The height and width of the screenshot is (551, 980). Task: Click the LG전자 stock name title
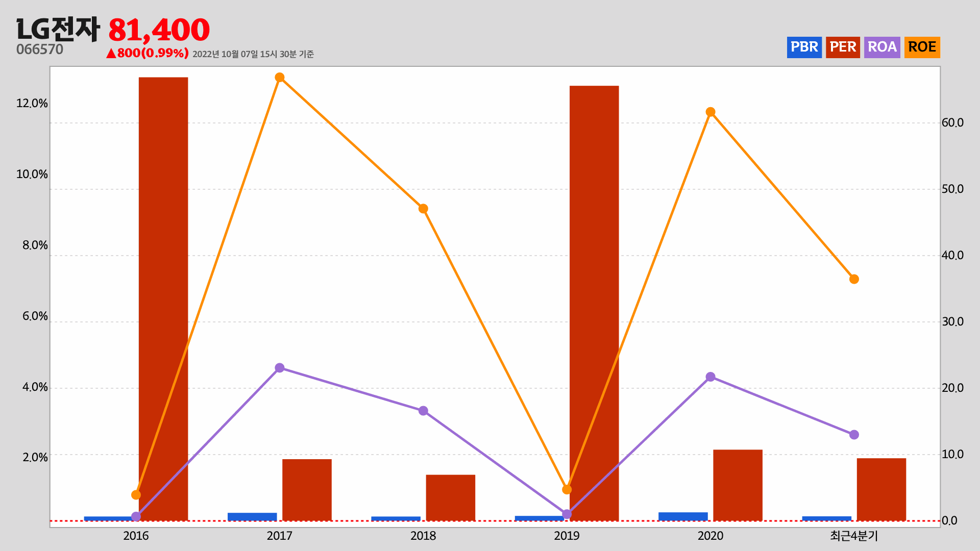coord(58,29)
